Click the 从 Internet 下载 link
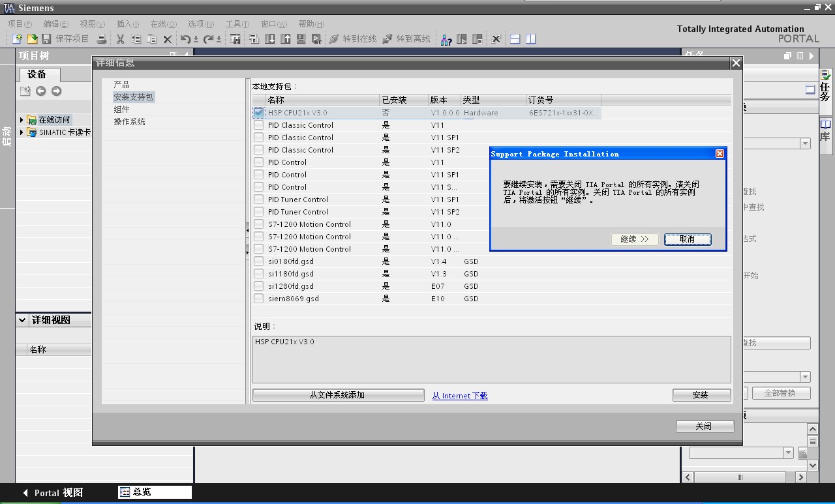Viewport: 835px width, 504px height. click(460, 396)
